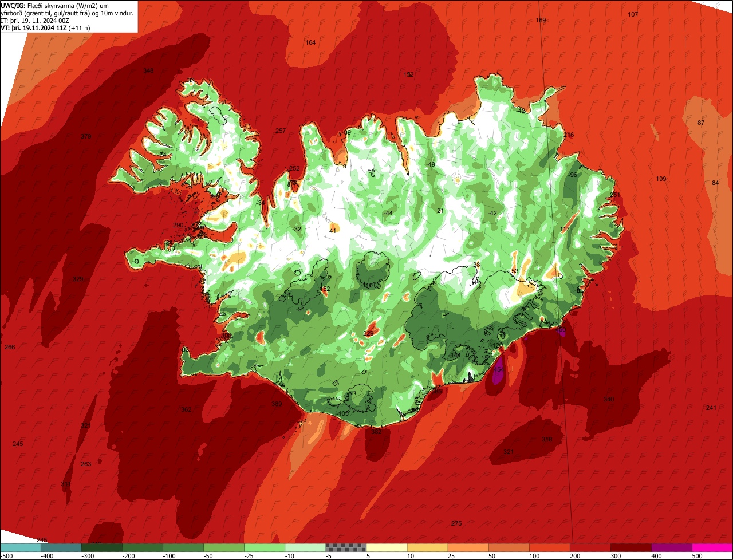The image size is (733, 560).
Task: Select the purple 400 to 500 legend swatch
Action: 671,547
